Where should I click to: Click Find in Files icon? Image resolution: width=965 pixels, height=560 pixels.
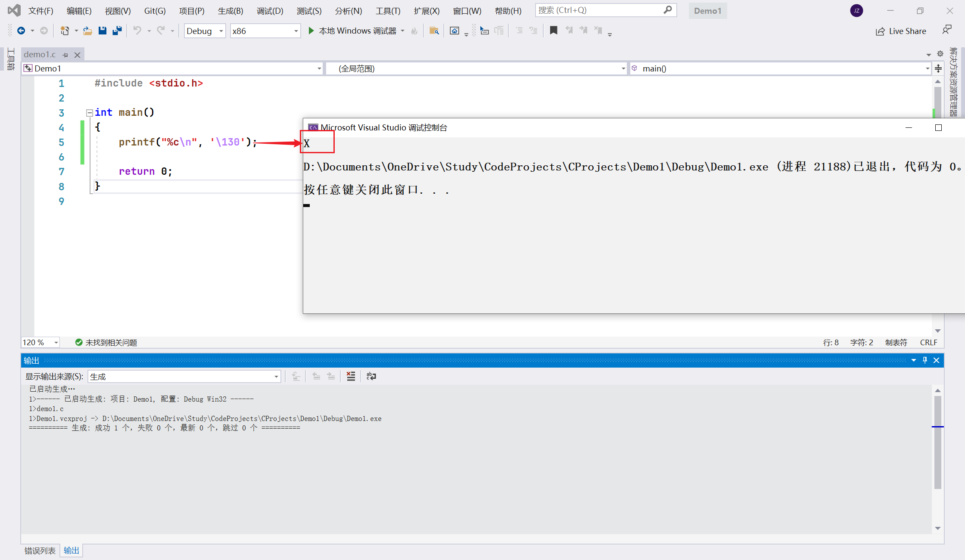[x=434, y=31]
